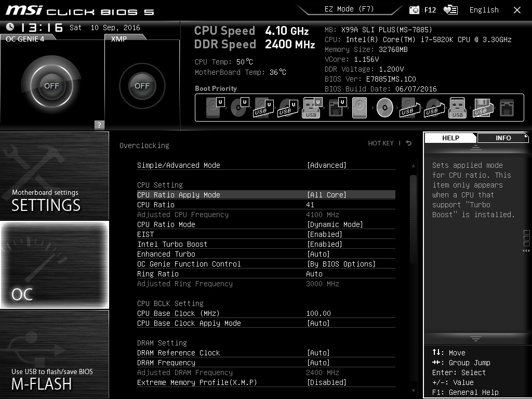
Task: Click the Adjusted DRAM Frequency 2400 MHz value
Action: tap(322, 373)
